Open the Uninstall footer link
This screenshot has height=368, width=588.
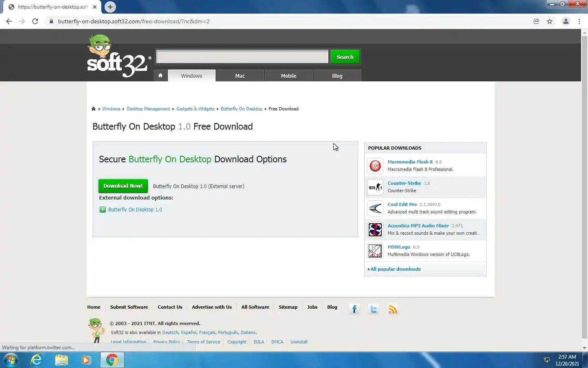(x=299, y=342)
